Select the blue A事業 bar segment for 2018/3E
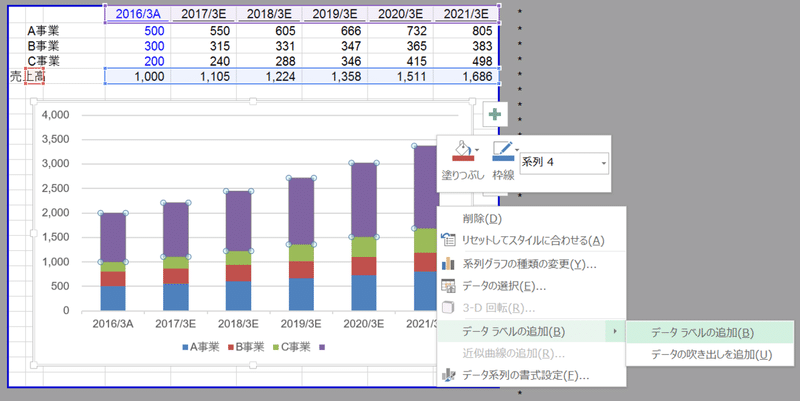 (238, 295)
